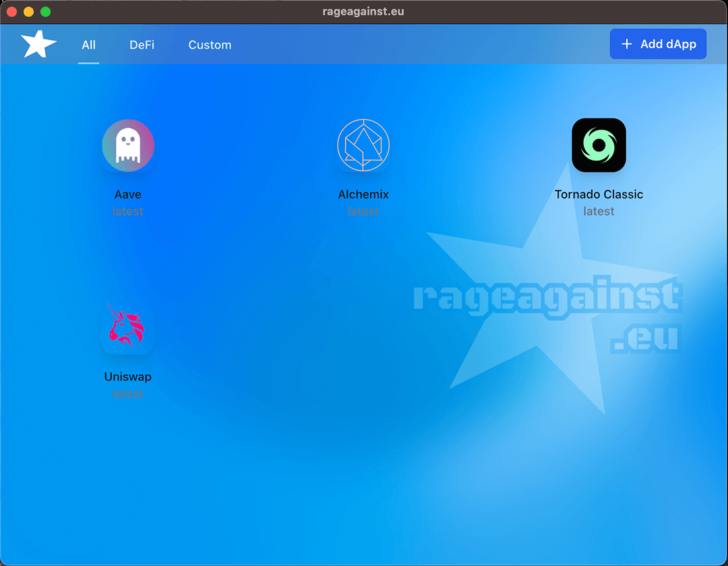
Task: Open the Alchemix dApp icon
Action: click(x=363, y=145)
